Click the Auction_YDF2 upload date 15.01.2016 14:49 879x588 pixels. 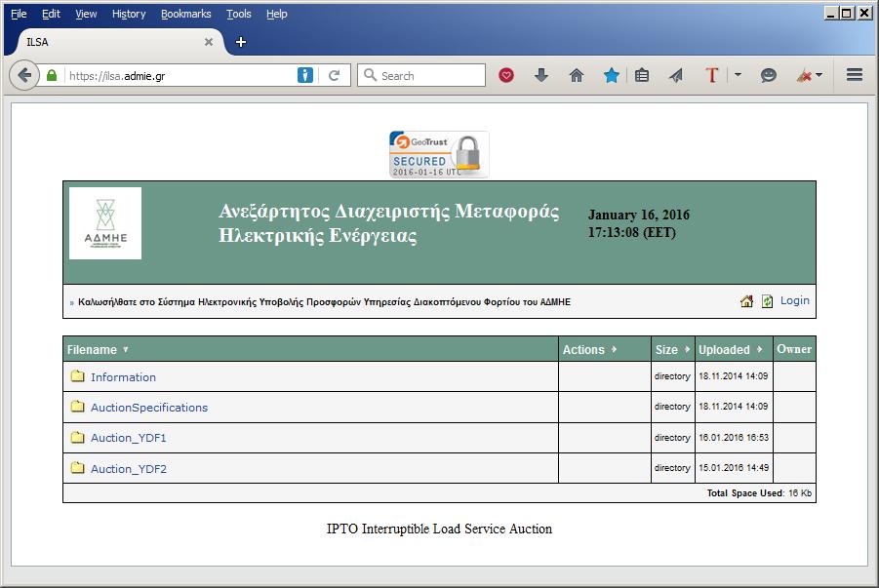734,467
